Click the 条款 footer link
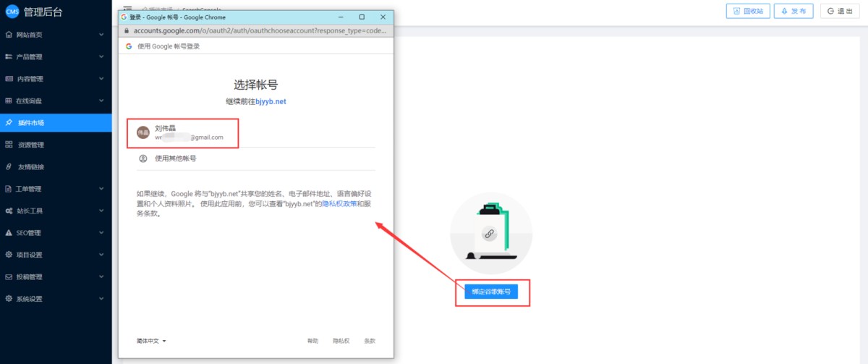The height and width of the screenshot is (364, 868). tap(370, 341)
